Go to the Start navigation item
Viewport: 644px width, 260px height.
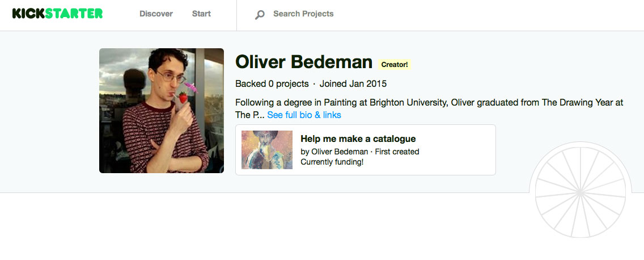pyautogui.click(x=201, y=14)
